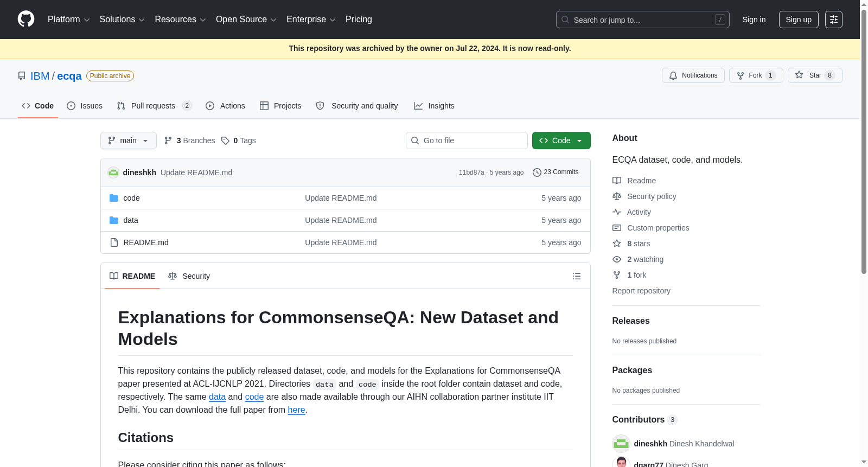Click the magnifier icon in Go to file
868x467 pixels.
[415, 140]
